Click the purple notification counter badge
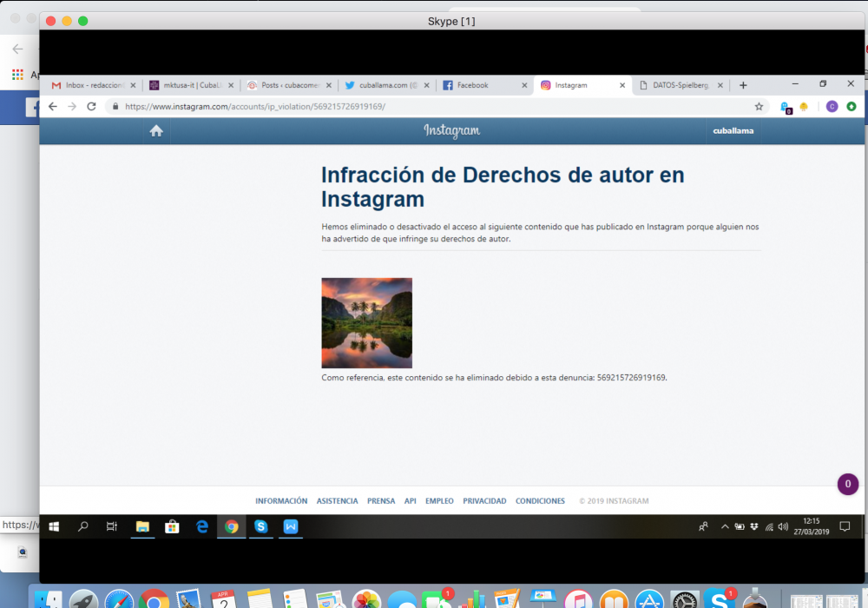This screenshot has height=608, width=868. (x=847, y=485)
